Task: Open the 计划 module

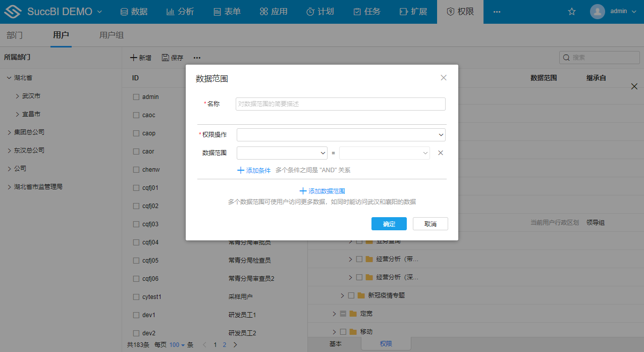Action: [320, 11]
